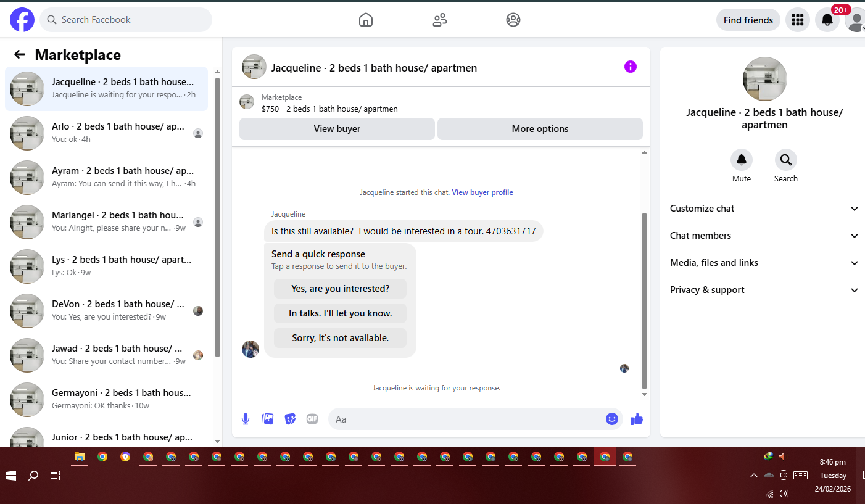Go back using the Marketplace arrow

click(x=20, y=54)
